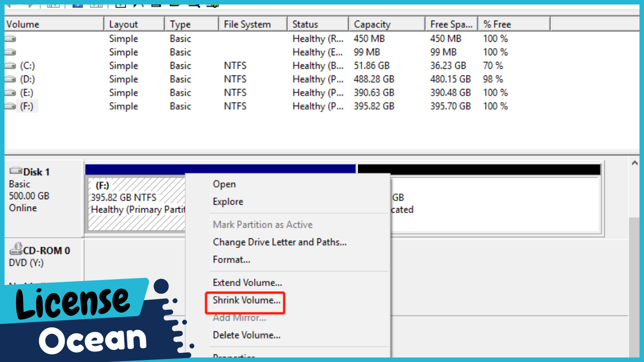Click Delete Volume menu entry
The image size is (644, 362).
[246, 335]
